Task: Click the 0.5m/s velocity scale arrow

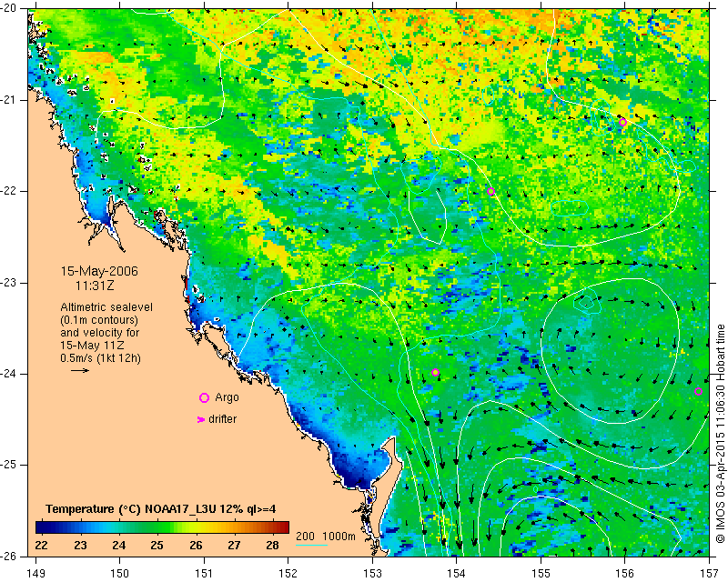Action: click(80, 370)
